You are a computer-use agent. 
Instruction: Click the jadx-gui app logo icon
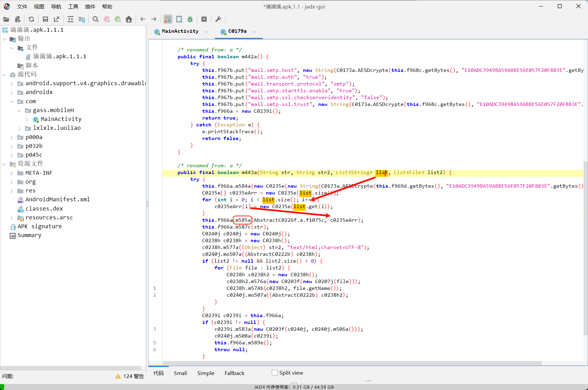coord(7,6)
